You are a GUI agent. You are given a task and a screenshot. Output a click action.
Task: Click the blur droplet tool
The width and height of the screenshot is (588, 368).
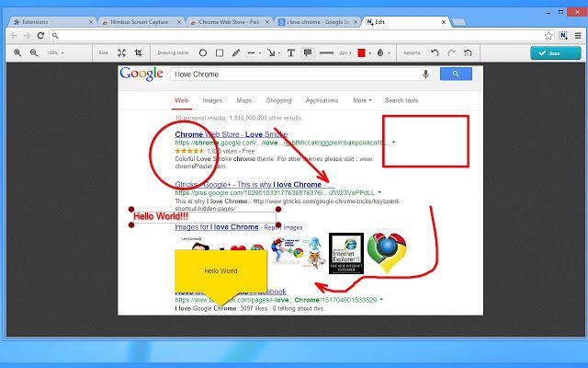380,53
